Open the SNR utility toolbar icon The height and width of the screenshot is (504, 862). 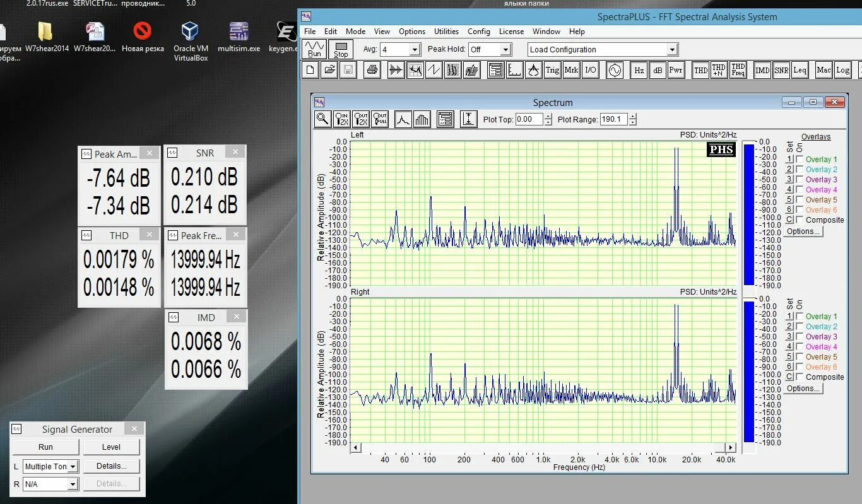click(781, 70)
